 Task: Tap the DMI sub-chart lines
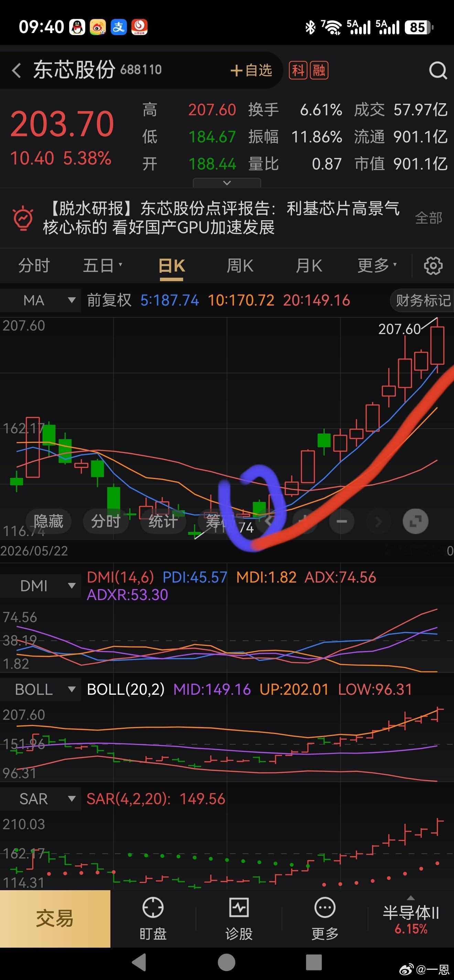pyautogui.click(x=227, y=640)
